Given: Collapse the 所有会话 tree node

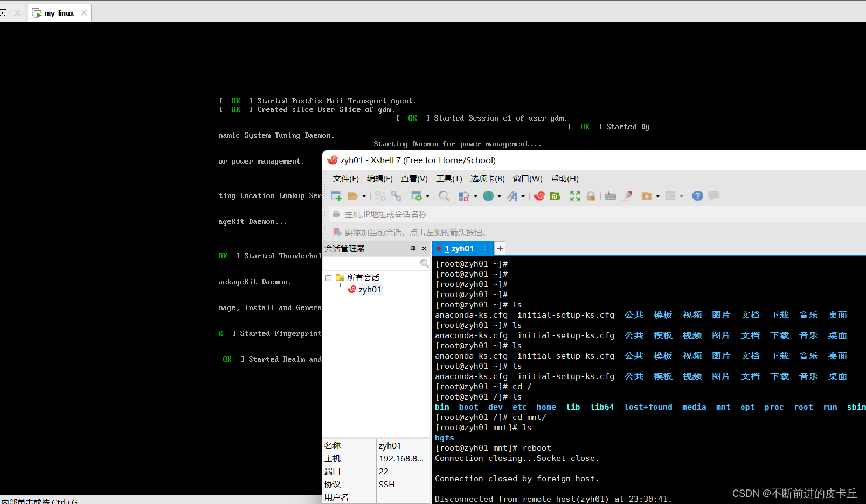Looking at the screenshot, I should pyautogui.click(x=328, y=278).
